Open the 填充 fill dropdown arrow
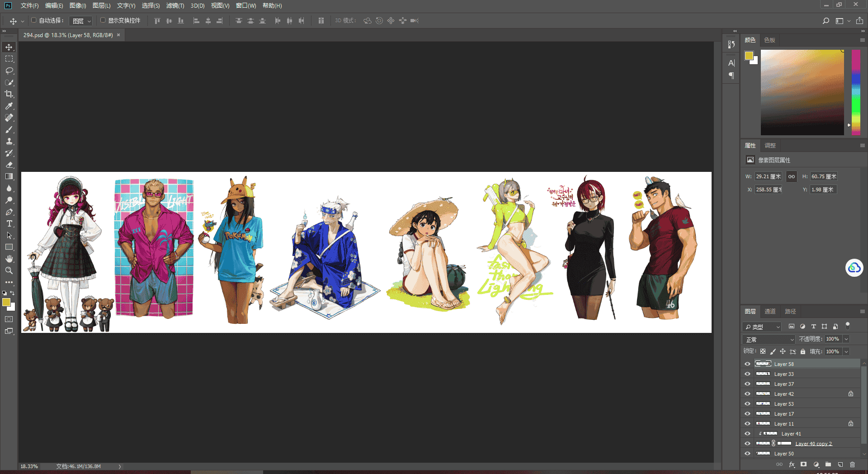 (846, 351)
